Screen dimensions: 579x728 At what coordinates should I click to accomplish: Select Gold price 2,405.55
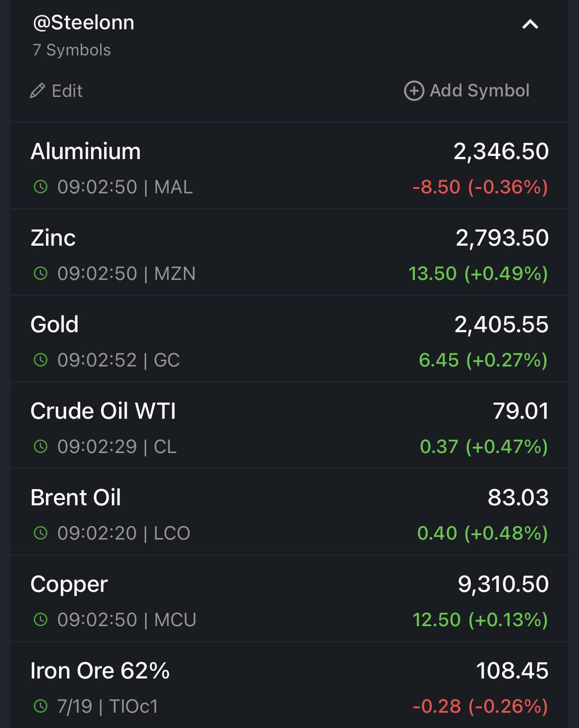pos(502,325)
